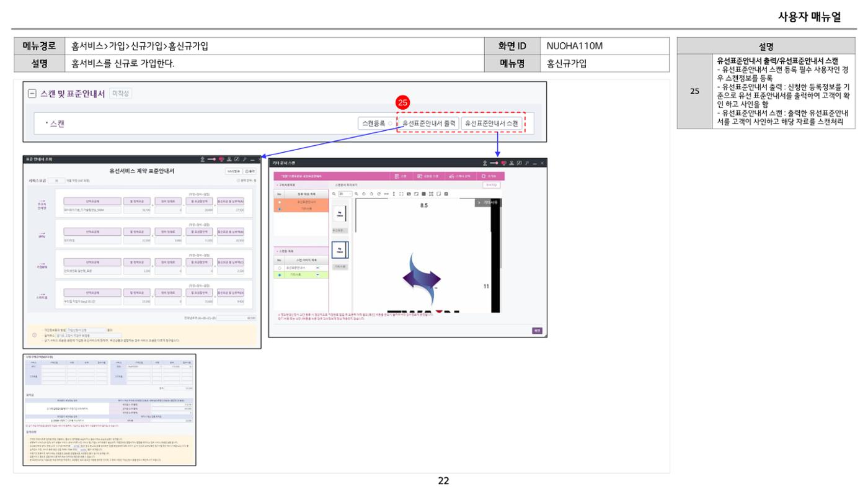Image resolution: width=868 pixels, height=489 pixels.
Task: Open the 스캔 tab in pink header bar
Action: [x=401, y=176]
